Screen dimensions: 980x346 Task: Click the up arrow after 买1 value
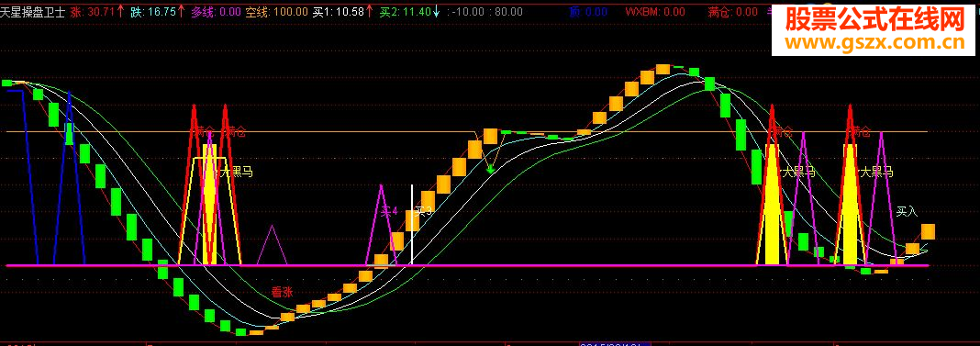coord(370,11)
